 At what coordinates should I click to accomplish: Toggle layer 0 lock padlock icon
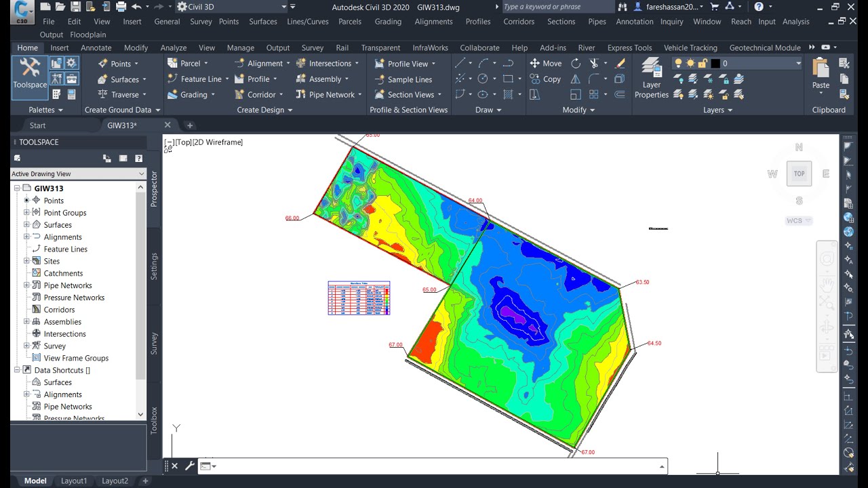[703, 63]
